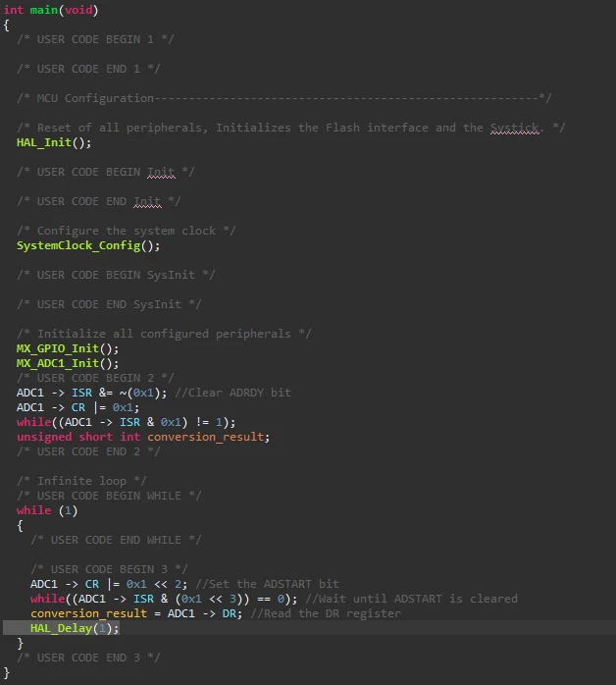Click the 'USER CODE BEGIN 3' comment
616x685 pixels.
pos(109,569)
